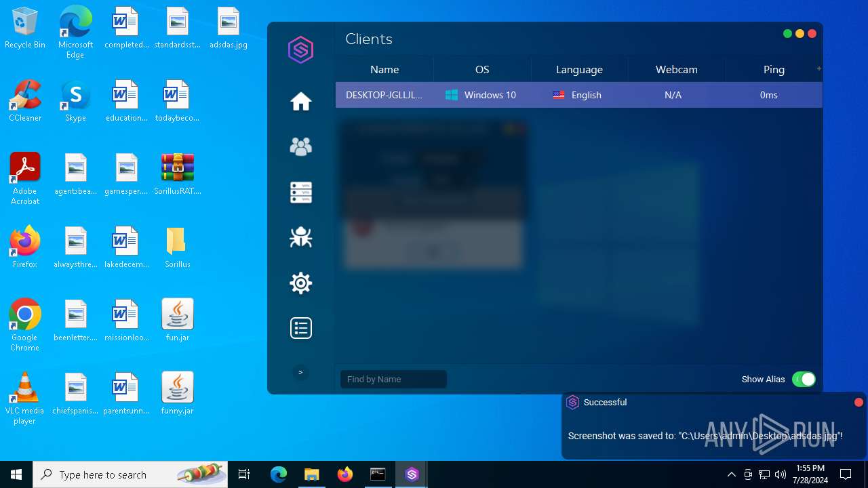Open Recycle Bin on the desktop
The width and height of the screenshot is (868, 488).
tap(25, 28)
